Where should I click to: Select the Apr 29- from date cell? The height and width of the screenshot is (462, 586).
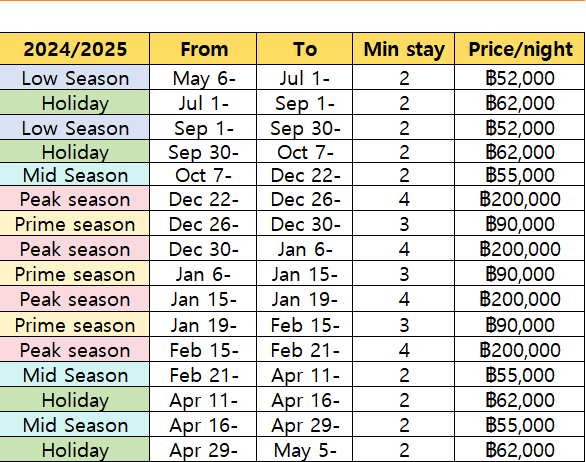point(203,450)
